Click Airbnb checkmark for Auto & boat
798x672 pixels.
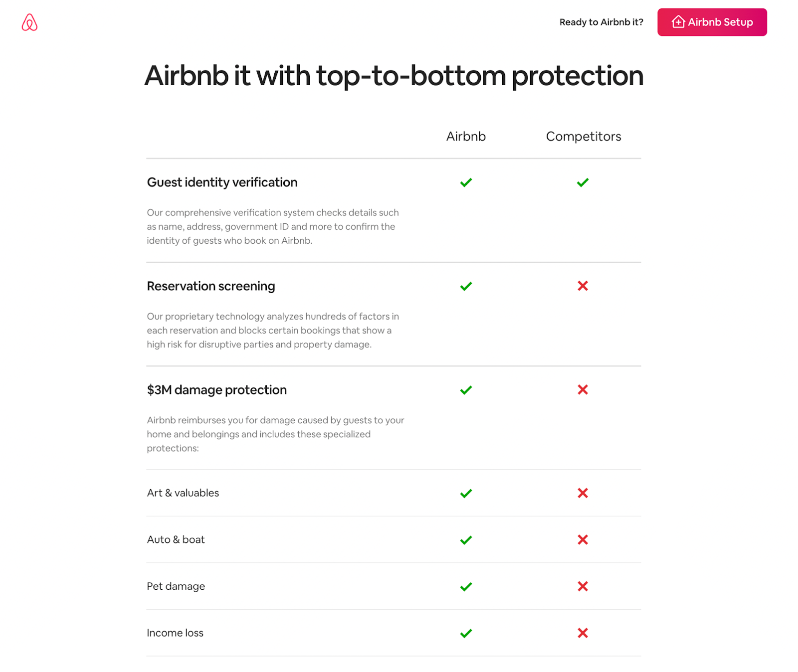[x=466, y=540]
